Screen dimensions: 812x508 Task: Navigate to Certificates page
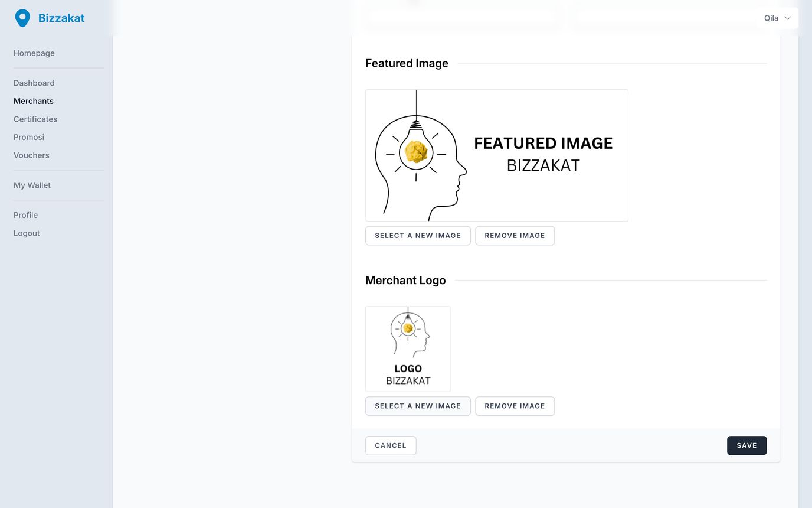coord(35,119)
